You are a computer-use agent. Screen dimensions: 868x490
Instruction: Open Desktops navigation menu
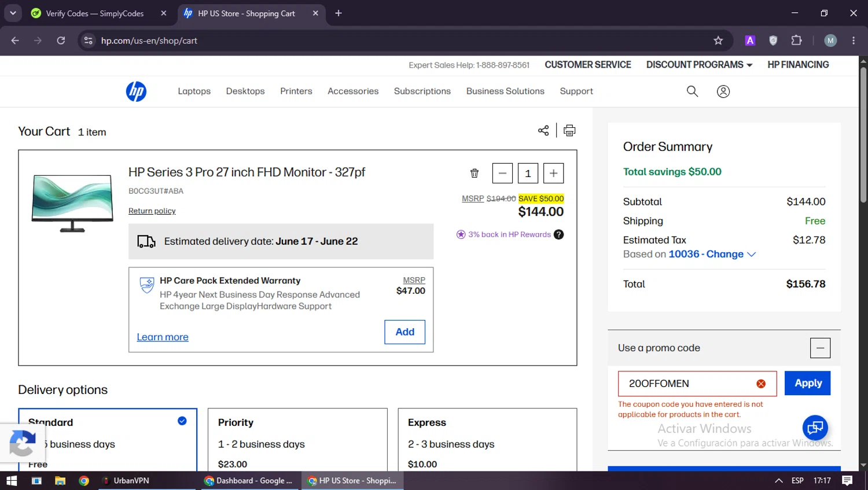[x=245, y=91]
